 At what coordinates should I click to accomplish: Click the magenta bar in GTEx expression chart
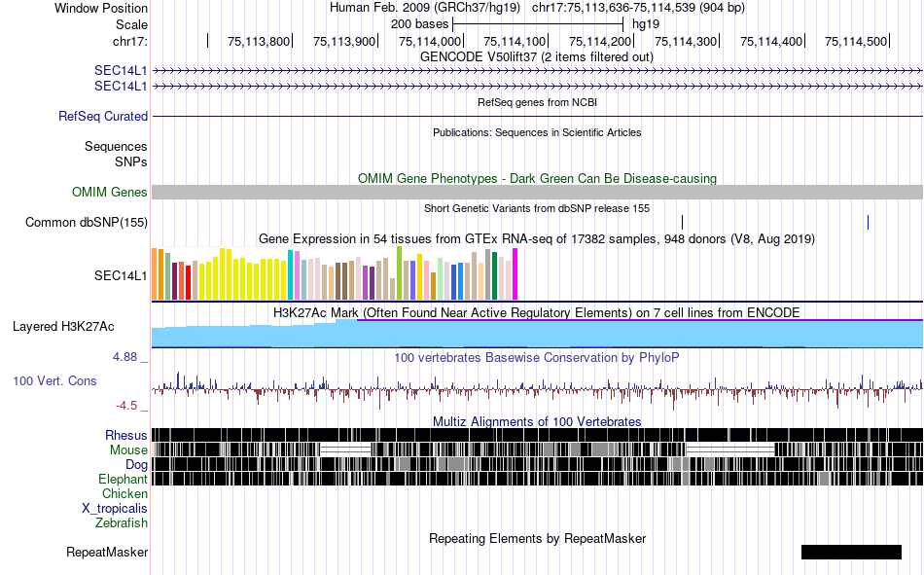(515, 274)
